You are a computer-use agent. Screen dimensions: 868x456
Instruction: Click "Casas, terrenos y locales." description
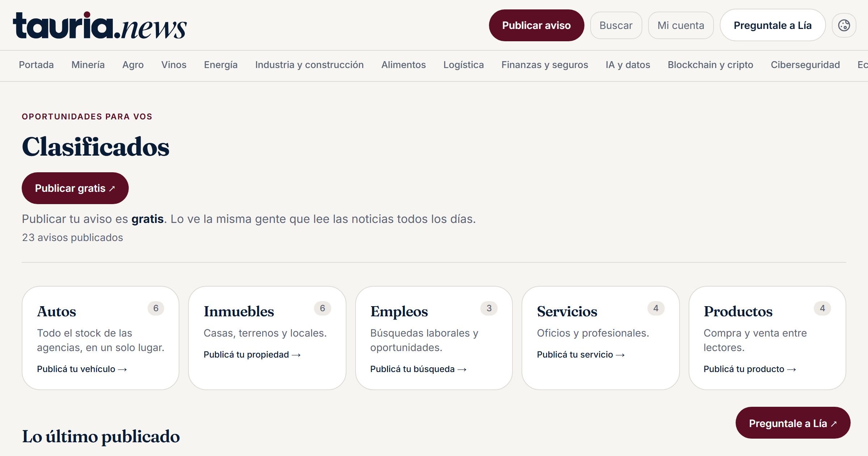[x=265, y=333]
